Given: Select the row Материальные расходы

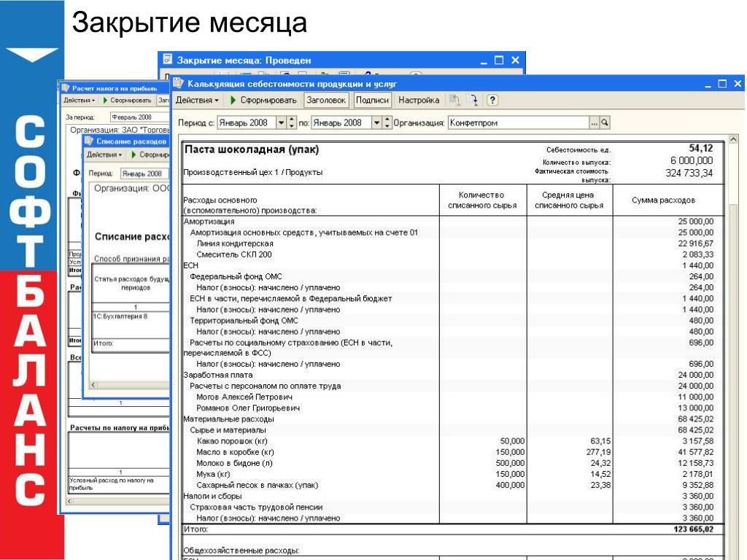Looking at the screenshot, I should point(453,419).
